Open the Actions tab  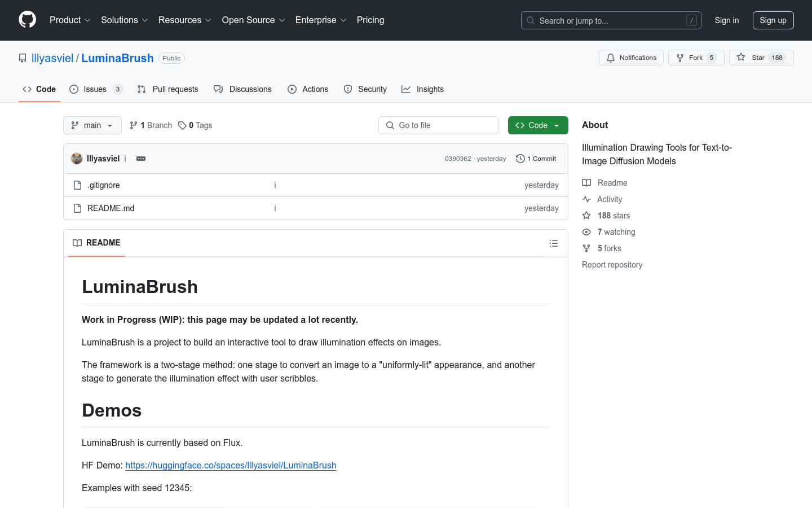point(308,89)
